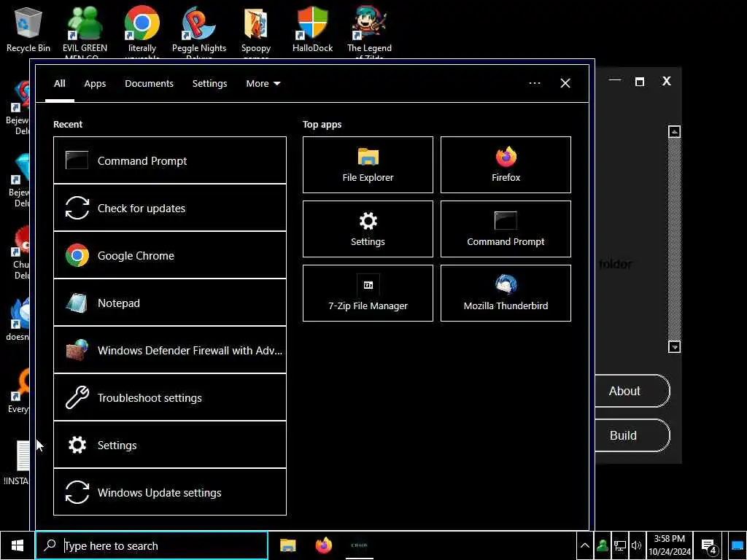Launch Firefox tile in Top apps
The image size is (747, 560).
tap(506, 165)
